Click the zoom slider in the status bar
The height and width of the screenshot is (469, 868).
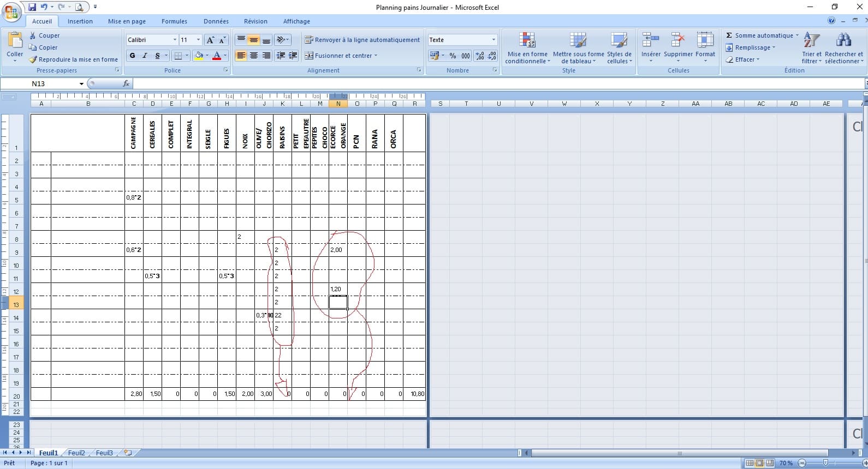pyautogui.click(x=825, y=463)
